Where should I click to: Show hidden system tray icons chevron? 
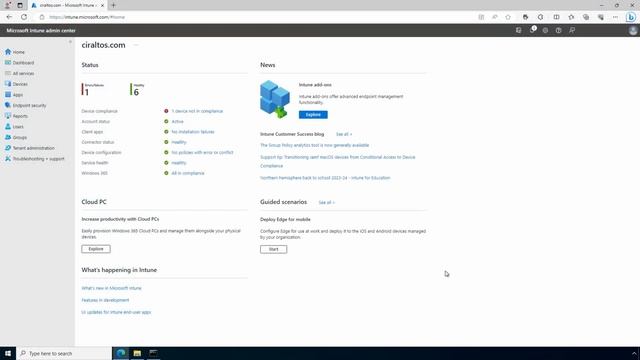pos(634,353)
